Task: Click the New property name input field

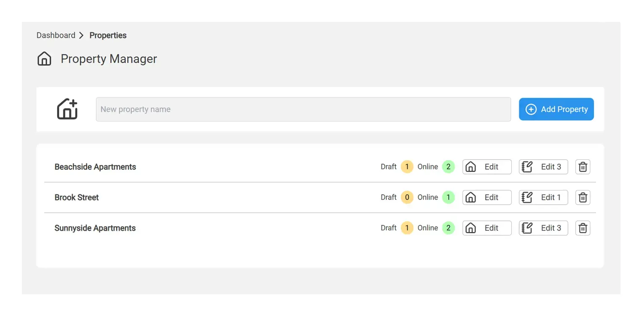Action: (303, 109)
